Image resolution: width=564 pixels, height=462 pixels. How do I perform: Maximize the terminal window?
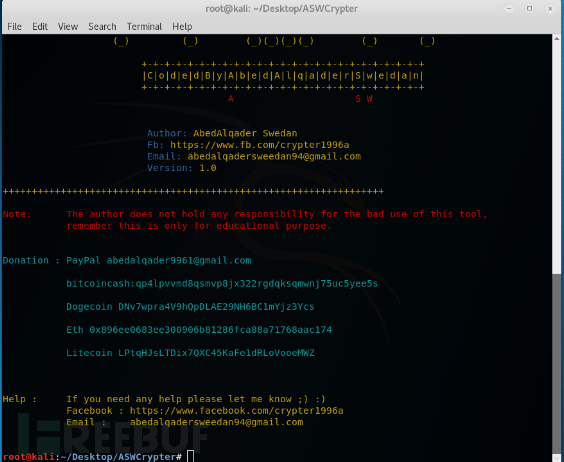pyautogui.click(x=529, y=8)
